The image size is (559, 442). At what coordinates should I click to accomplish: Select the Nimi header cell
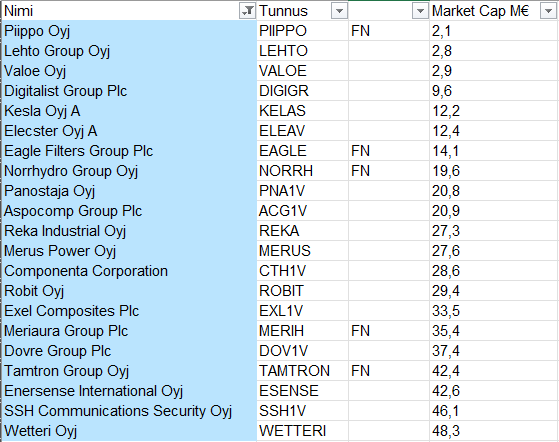(129, 11)
